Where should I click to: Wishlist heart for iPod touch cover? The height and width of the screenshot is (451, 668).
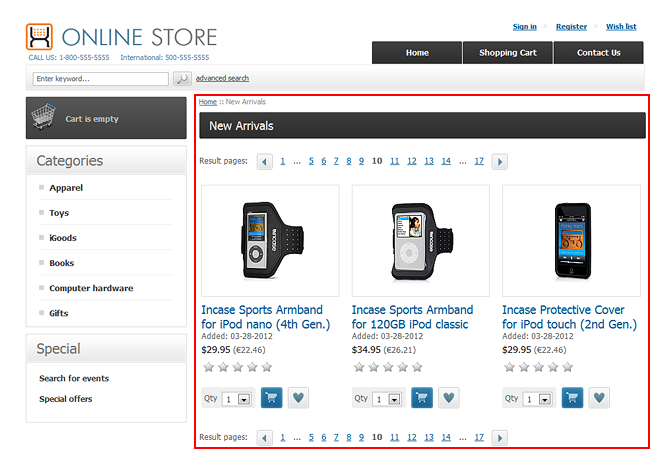pyautogui.click(x=599, y=398)
